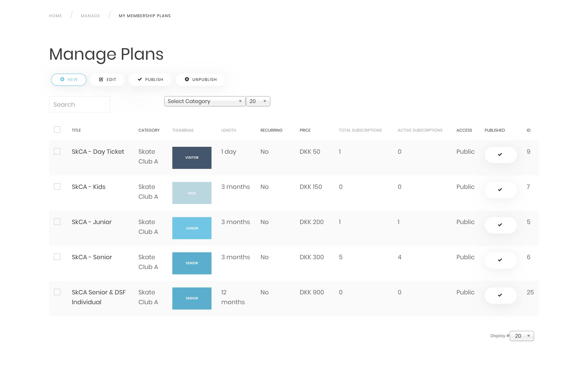Image resolution: width=588 pixels, height=368 pixels.
Task: Sort the table by Category column
Action: [149, 130]
